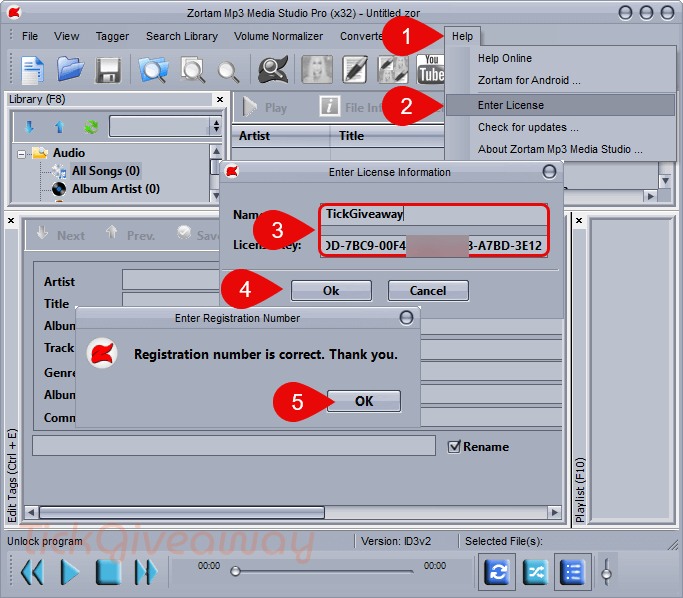Viewport: 683px width, 598px height.
Task: Click the track list scroll down arrow
Action: [x=665, y=180]
